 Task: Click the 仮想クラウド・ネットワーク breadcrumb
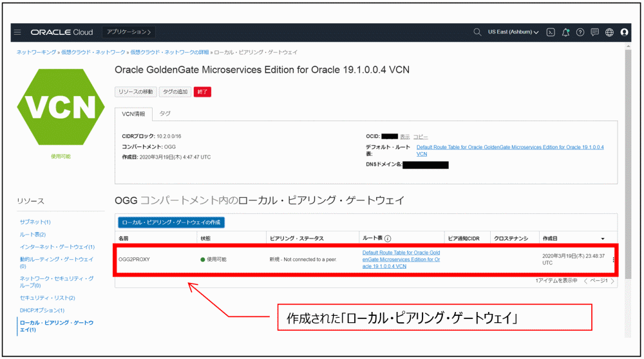point(93,52)
